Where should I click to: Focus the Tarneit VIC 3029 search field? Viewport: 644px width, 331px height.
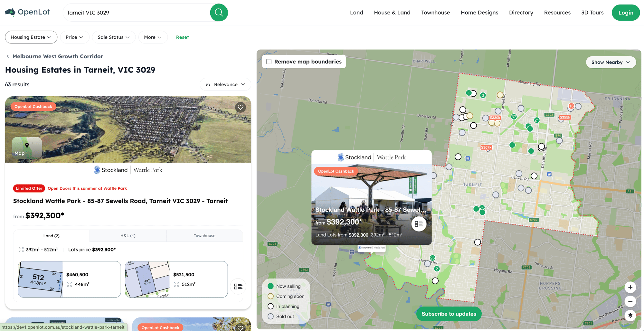point(137,13)
